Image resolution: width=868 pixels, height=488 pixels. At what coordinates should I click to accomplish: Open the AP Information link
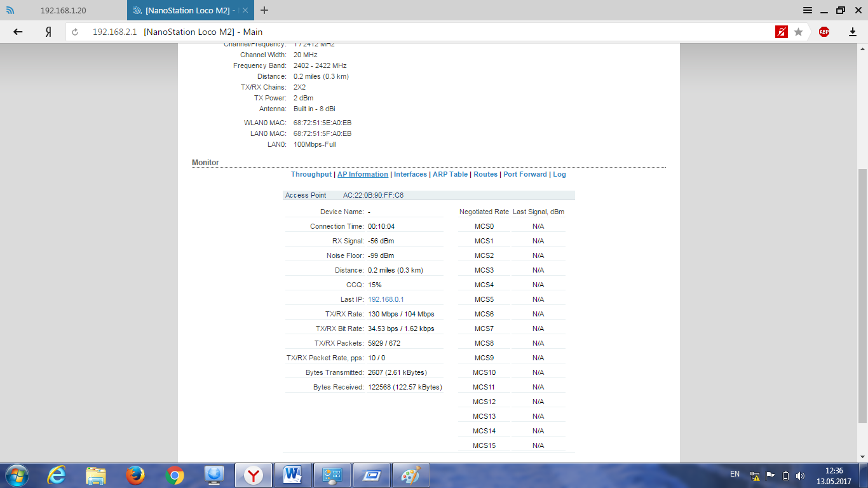[363, 174]
